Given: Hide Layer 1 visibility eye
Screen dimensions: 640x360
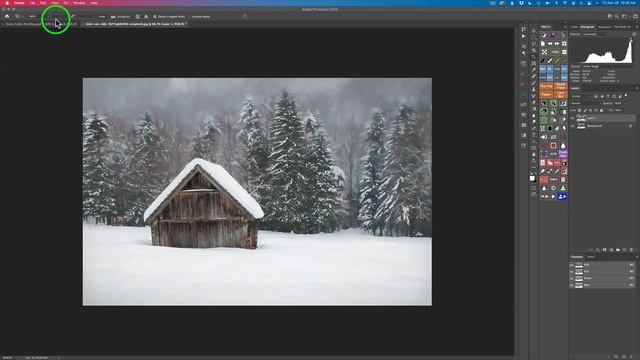Looking at the screenshot, I should click(x=573, y=118).
